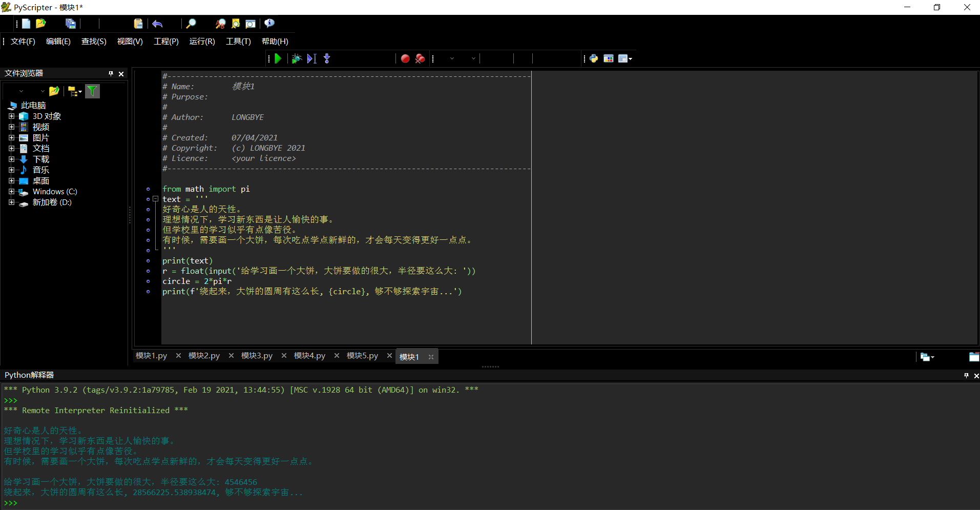The height and width of the screenshot is (510, 980).
Task: Switch to the 模块4.py tab
Action: 310,356
